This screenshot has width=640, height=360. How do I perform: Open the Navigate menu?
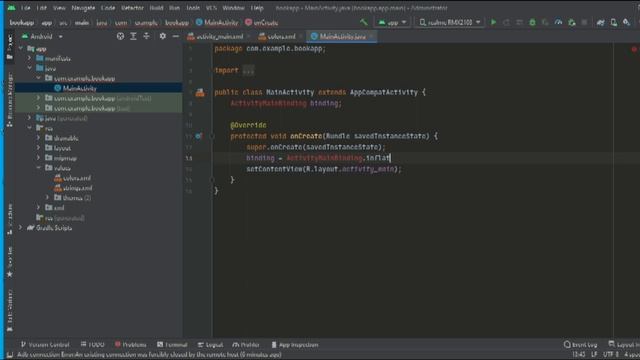click(83, 8)
